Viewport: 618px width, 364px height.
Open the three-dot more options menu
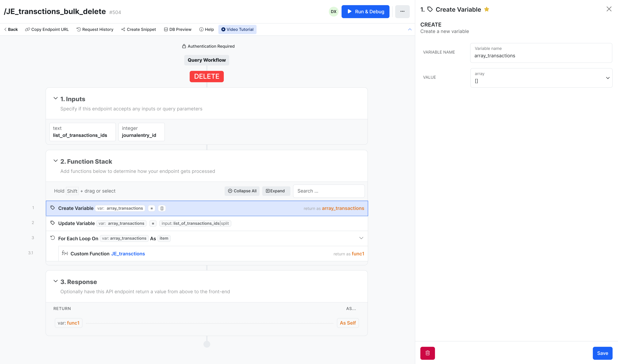click(x=402, y=11)
